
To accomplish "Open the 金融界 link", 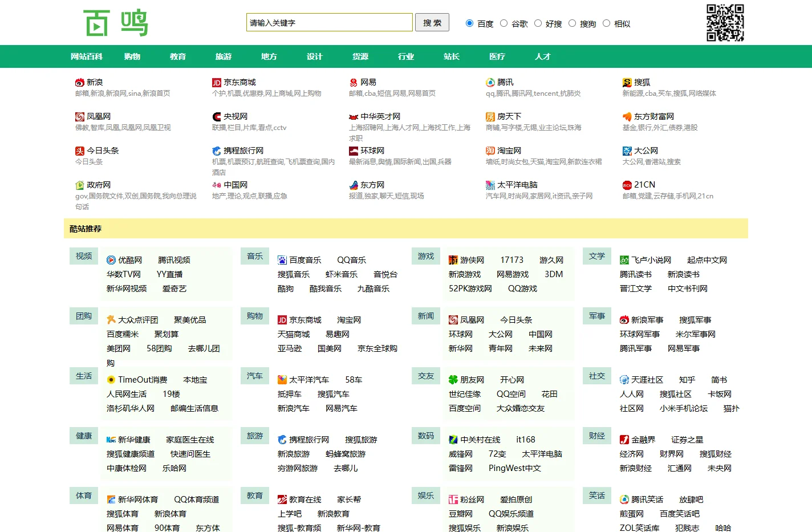I will 643,440.
